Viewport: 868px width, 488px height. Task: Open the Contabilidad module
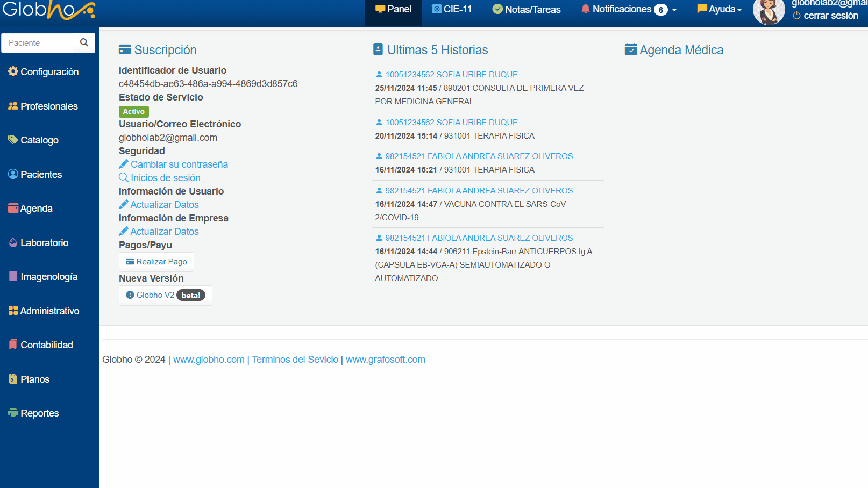point(41,345)
